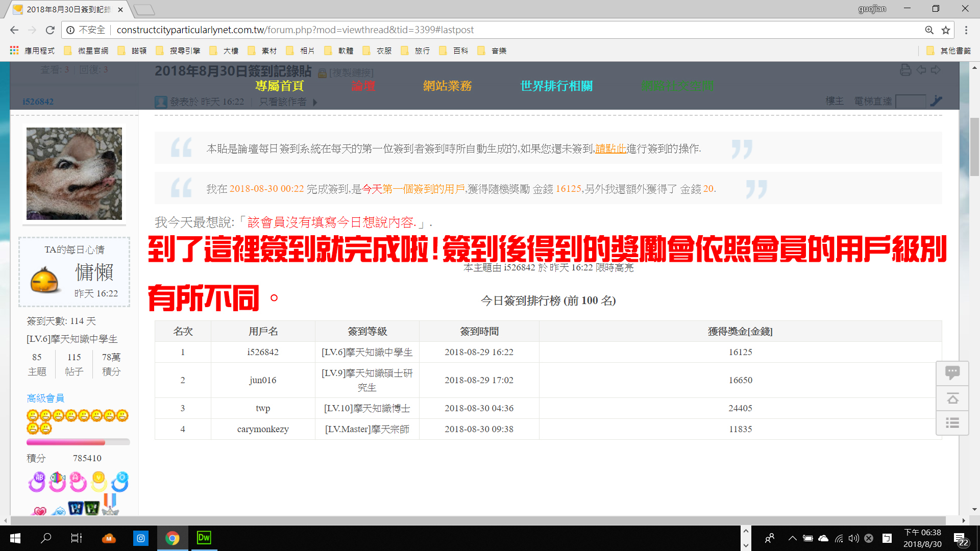Viewport: 980px width, 551px height.
Task: Click the elevator jump escalator icon
Action: pos(936,101)
